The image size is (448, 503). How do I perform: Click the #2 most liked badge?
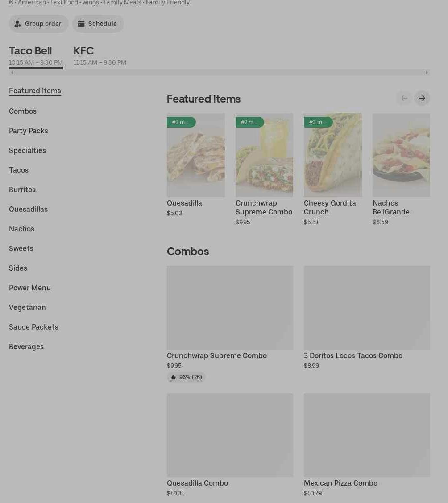(x=249, y=122)
